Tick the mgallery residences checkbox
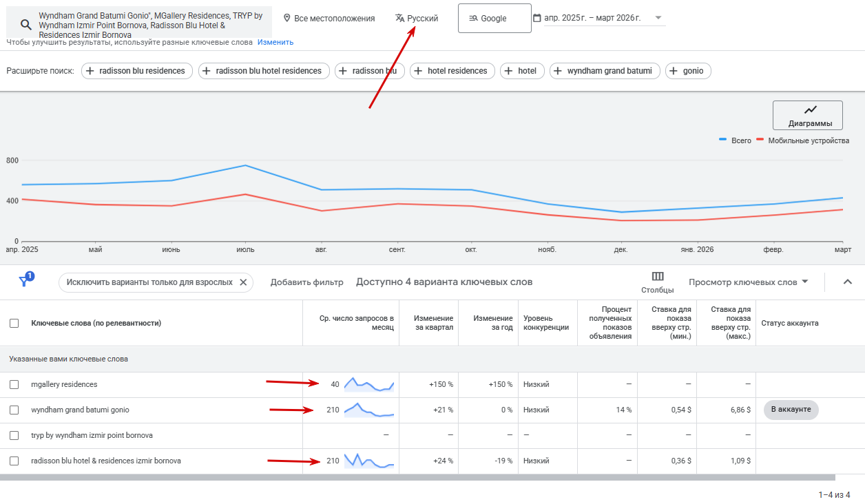This screenshot has height=504, width=865. tap(14, 384)
